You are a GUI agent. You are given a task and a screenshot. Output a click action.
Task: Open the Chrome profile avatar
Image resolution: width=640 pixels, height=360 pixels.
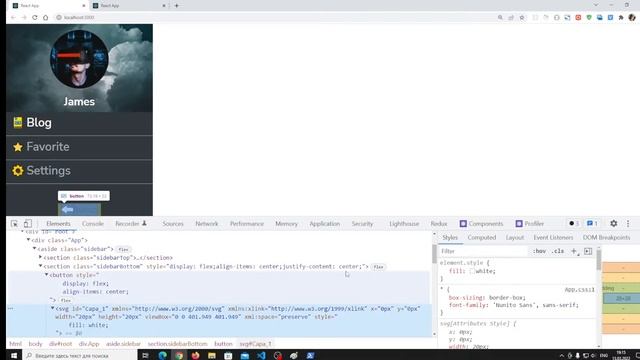632,18
